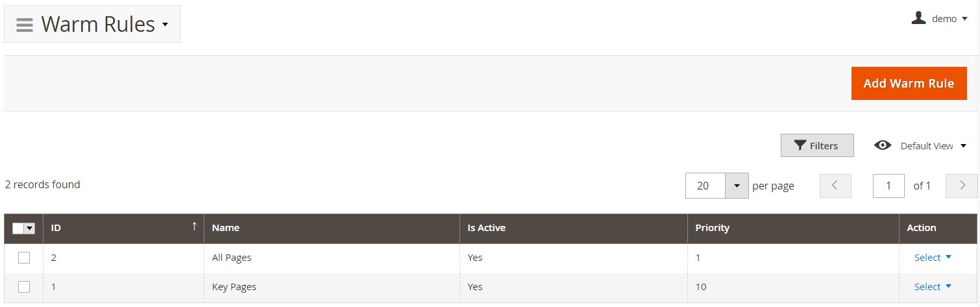Check the Key Pages row checkbox

24,287
